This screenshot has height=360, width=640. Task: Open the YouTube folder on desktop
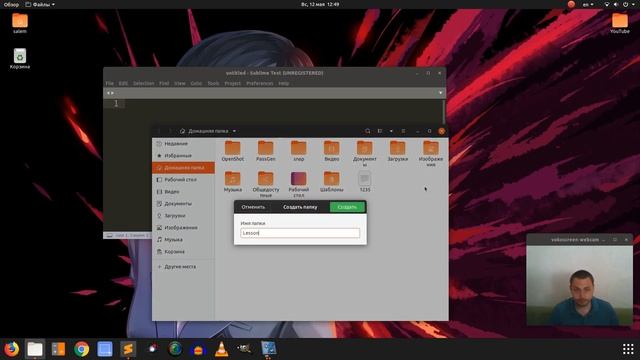click(620, 23)
